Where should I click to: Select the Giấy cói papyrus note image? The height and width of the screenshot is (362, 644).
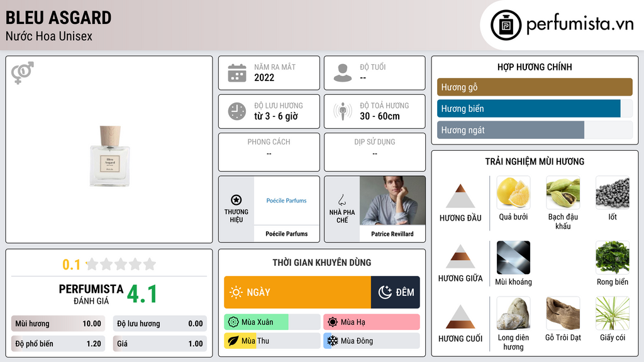click(613, 313)
